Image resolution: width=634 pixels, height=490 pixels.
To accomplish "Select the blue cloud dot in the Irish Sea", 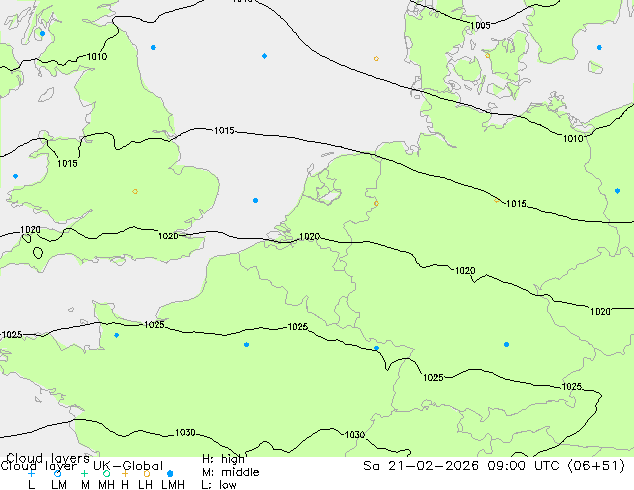I will point(15,176).
